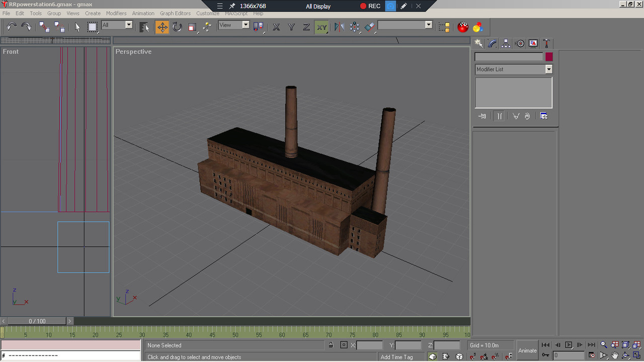
Task: Click the Configure Modifier Sets icon
Action: click(544, 116)
